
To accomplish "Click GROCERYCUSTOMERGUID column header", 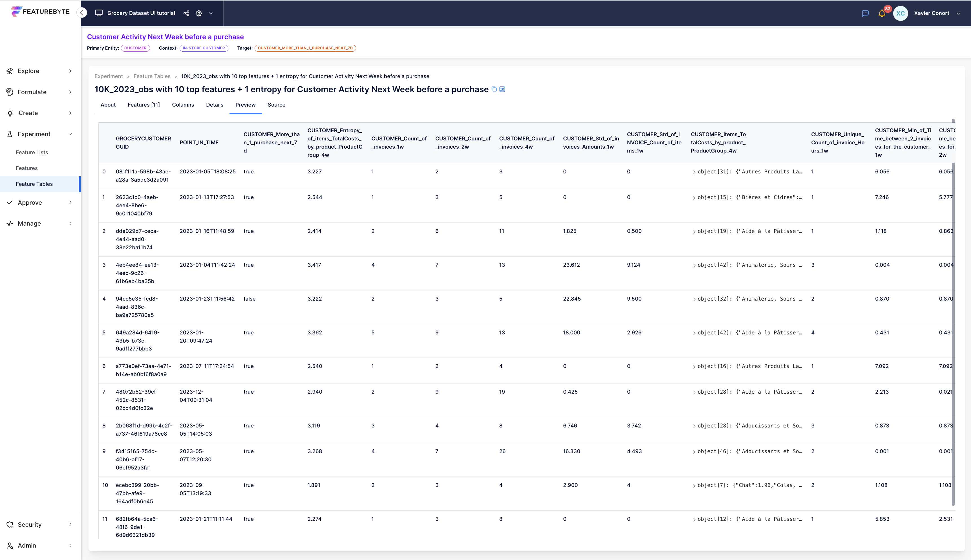I will pos(144,142).
